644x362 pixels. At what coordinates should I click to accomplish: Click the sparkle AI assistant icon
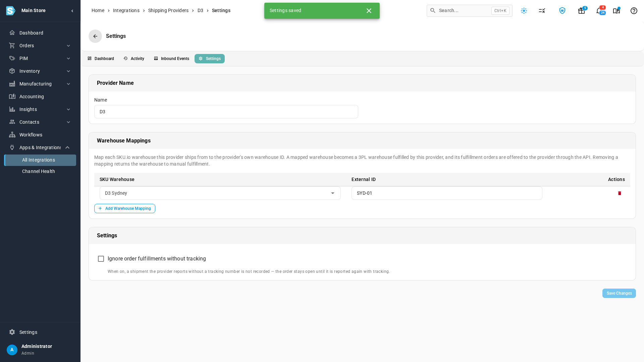[x=524, y=11]
